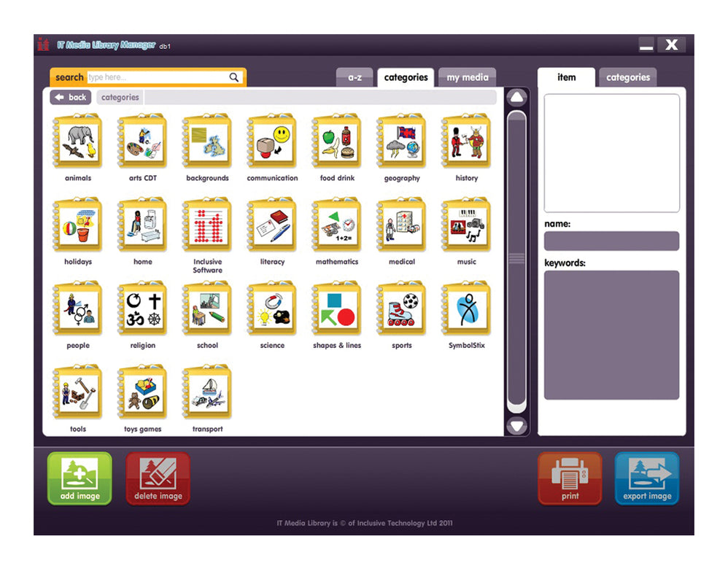Open the toys games category
This screenshot has width=728, height=582.
pos(142,392)
